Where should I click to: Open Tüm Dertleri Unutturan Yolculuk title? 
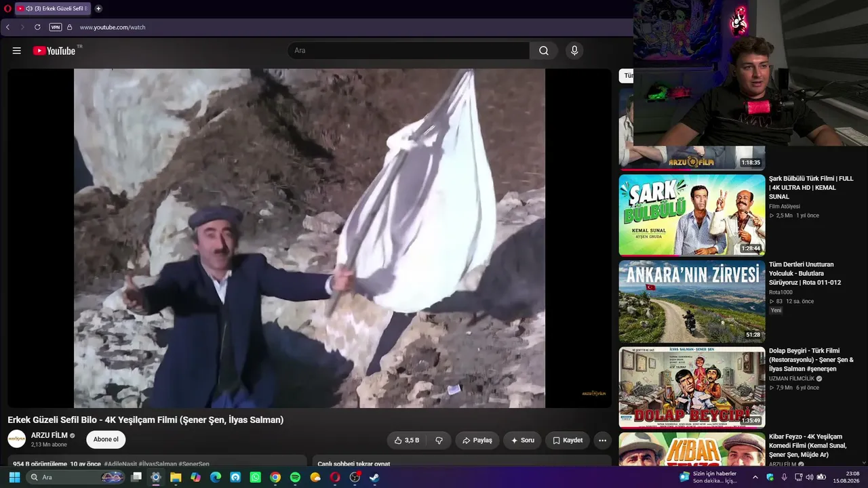(805, 274)
